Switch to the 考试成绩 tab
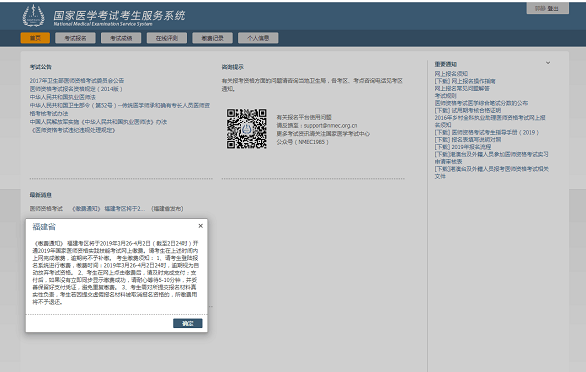This screenshot has width=586, height=372. pos(121,38)
